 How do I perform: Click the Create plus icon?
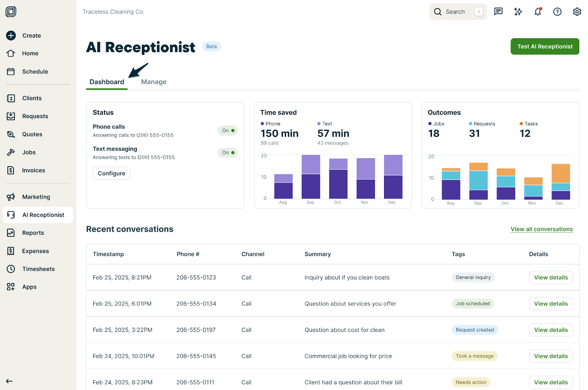click(11, 36)
